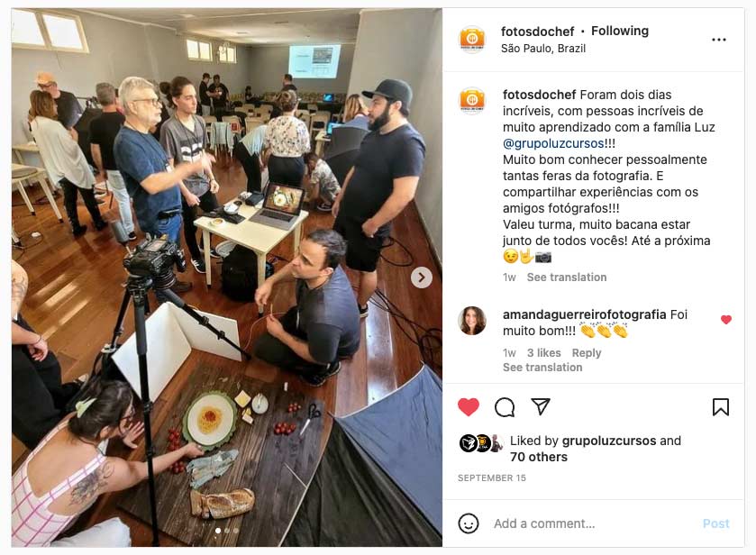Expand comment's See translation link
The width and height of the screenshot is (756, 555).
(542, 368)
